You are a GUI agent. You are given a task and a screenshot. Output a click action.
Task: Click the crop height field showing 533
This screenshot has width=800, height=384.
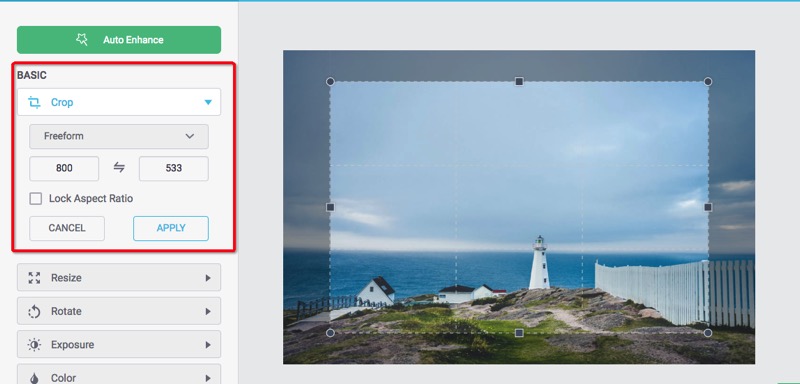coord(173,168)
